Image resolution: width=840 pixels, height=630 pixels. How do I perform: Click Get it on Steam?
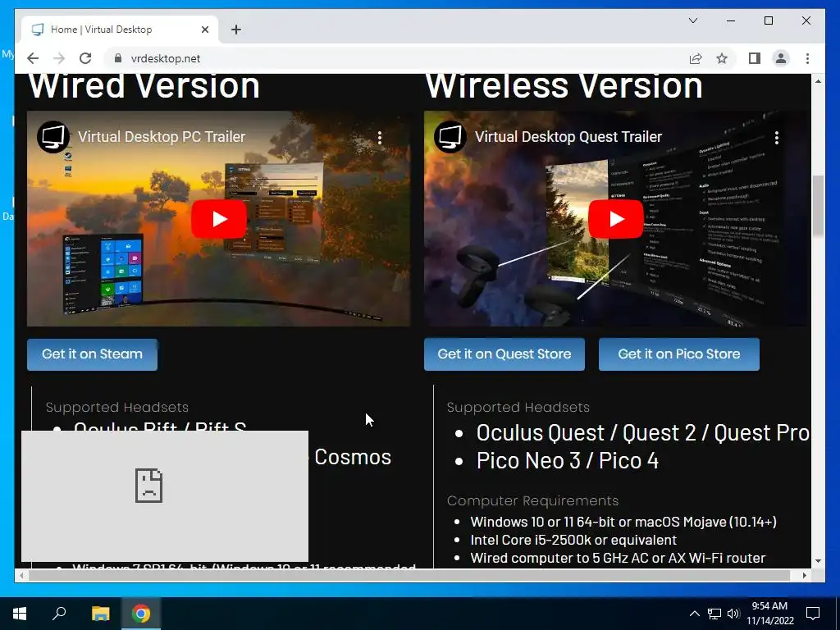pyautogui.click(x=92, y=354)
